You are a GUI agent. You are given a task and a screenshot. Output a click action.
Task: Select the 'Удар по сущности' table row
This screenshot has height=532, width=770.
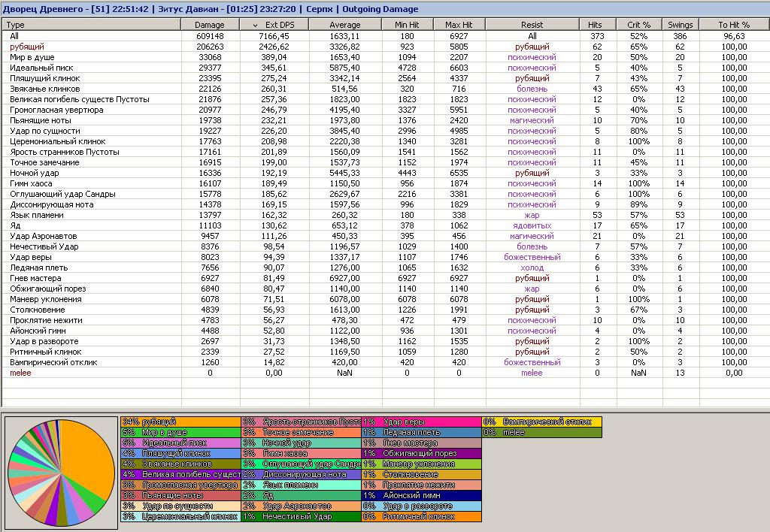385,131
